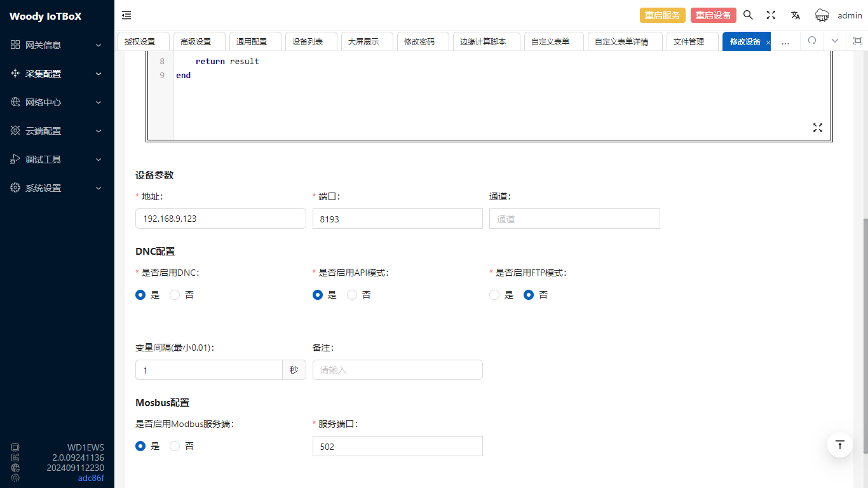
Task: Switch to the 设备列表 tab
Action: 308,42
